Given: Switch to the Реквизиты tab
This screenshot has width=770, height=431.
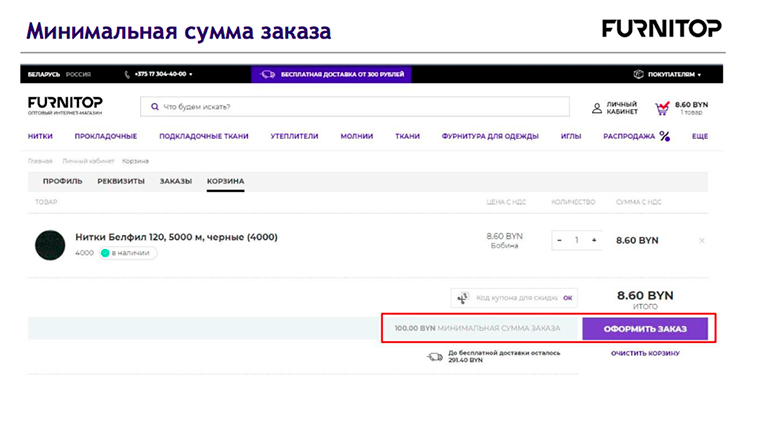Looking at the screenshot, I should [x=121, y=181].
